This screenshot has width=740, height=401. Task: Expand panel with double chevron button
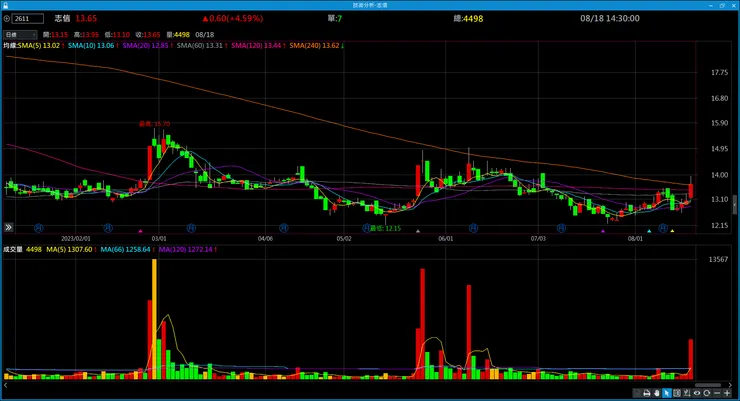pyautogui.click(x=8, y=227)
